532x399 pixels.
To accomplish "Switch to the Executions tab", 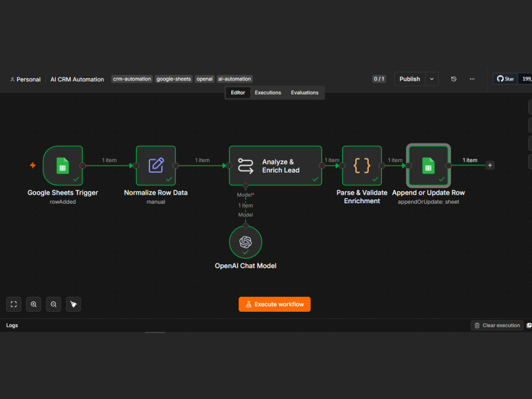I will point(268,93).
